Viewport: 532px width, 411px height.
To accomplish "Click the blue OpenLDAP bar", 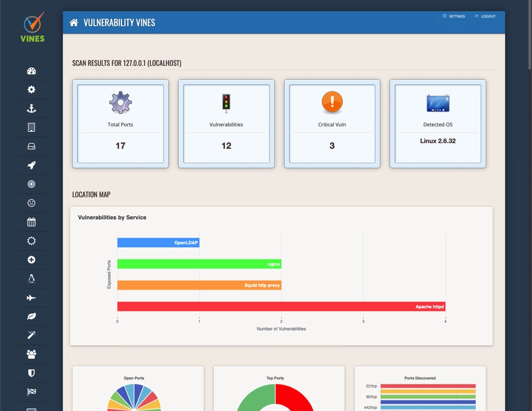I will [x=158, y=242].
